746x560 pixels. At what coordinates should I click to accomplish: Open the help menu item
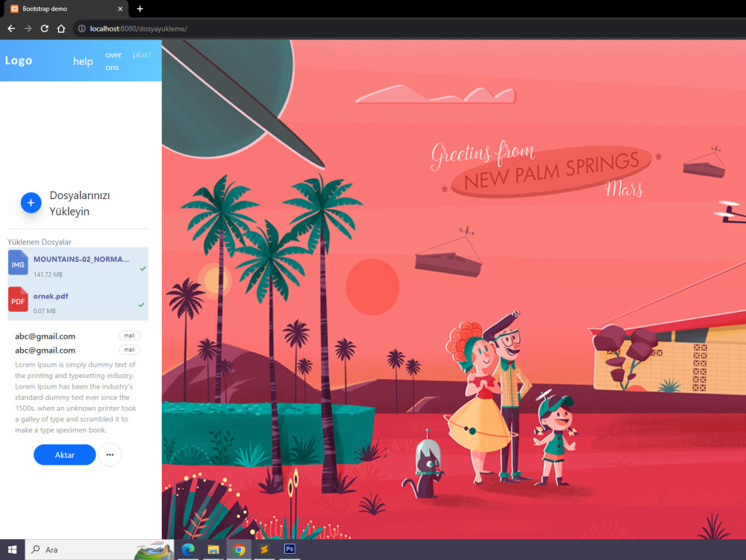point(83,61)
